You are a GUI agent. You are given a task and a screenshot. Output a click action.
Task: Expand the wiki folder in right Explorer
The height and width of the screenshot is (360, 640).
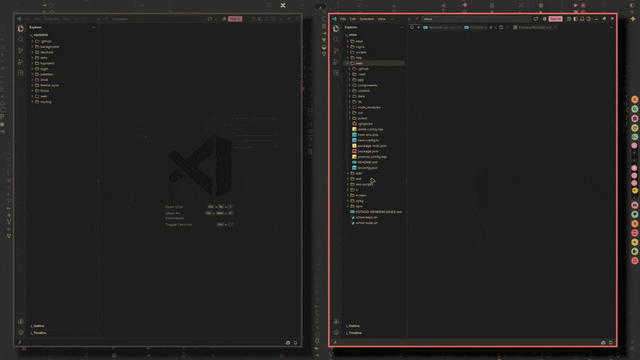point(375,173)
